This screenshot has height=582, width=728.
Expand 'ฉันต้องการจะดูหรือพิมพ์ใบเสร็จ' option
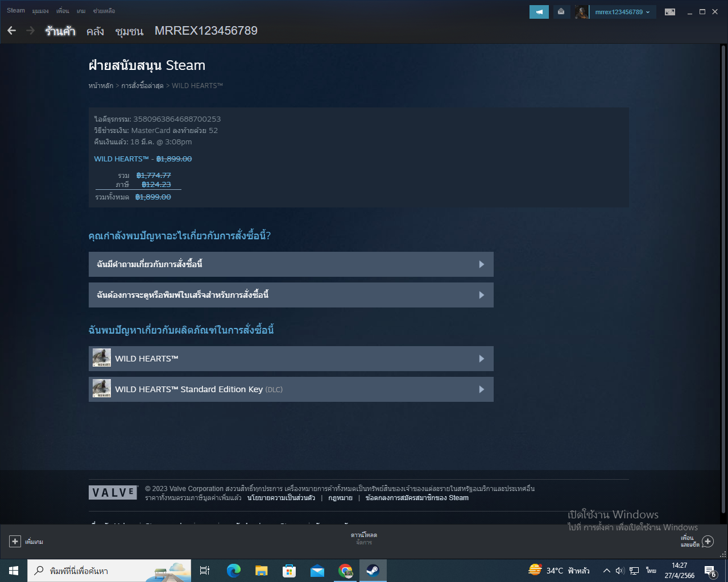coord(291,295)
